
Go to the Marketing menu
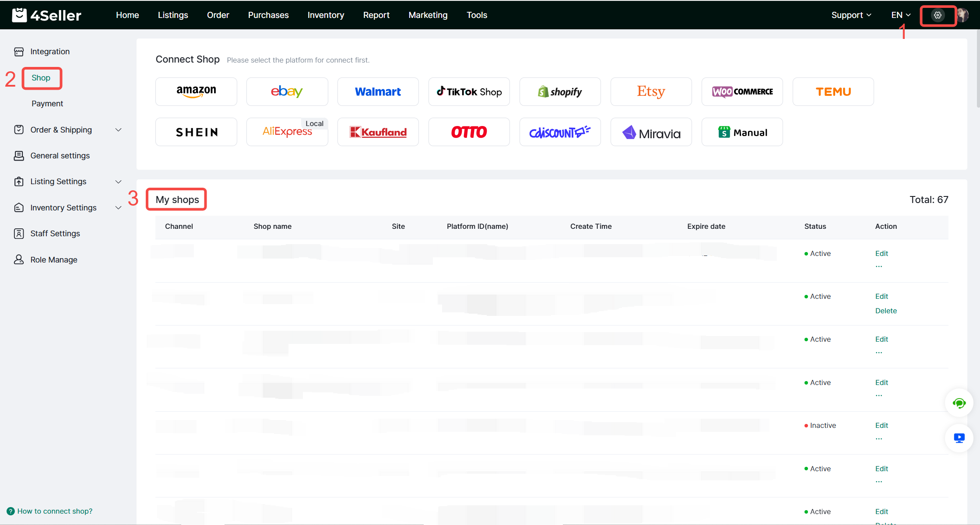click(x=428, y=15)
